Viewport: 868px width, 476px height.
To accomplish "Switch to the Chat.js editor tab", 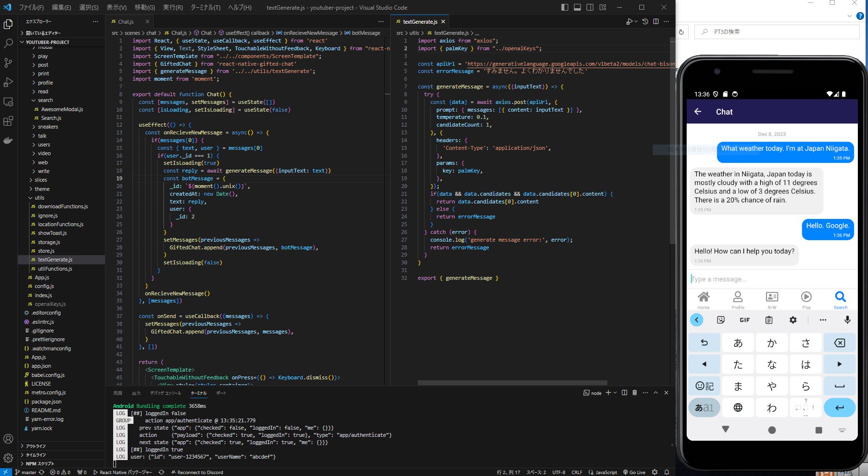I will click(x=126, y=22).
